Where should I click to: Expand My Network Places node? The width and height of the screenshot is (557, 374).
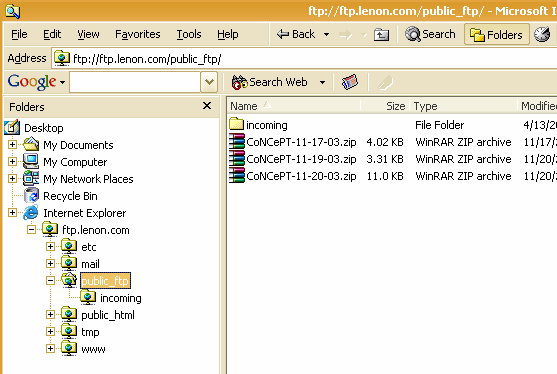tap(12, 179)
